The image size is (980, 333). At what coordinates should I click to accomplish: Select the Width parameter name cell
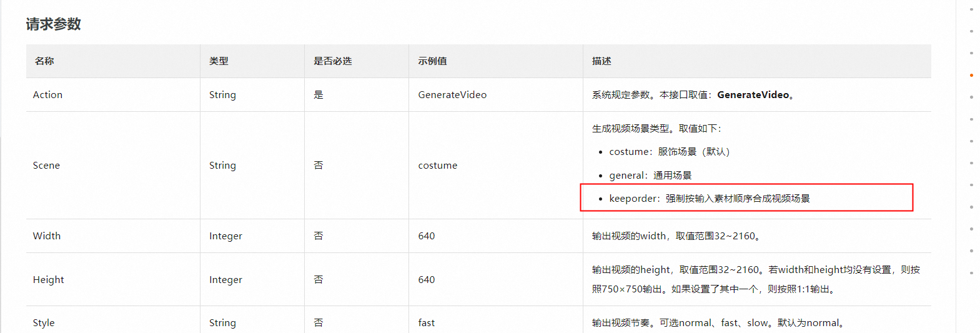click(x=47, y=236)
